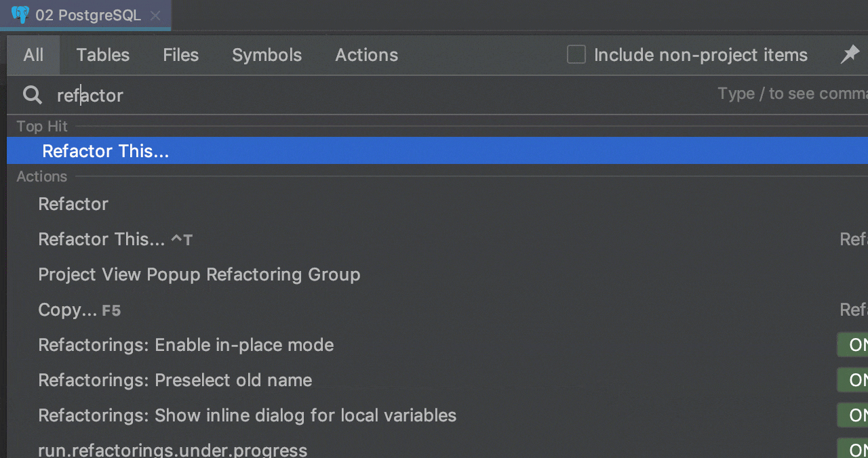This screenshot has width=868, height=458.
Task: Toggle run.refactorings.under.progress switch
Action: click(x=853, y=449)
